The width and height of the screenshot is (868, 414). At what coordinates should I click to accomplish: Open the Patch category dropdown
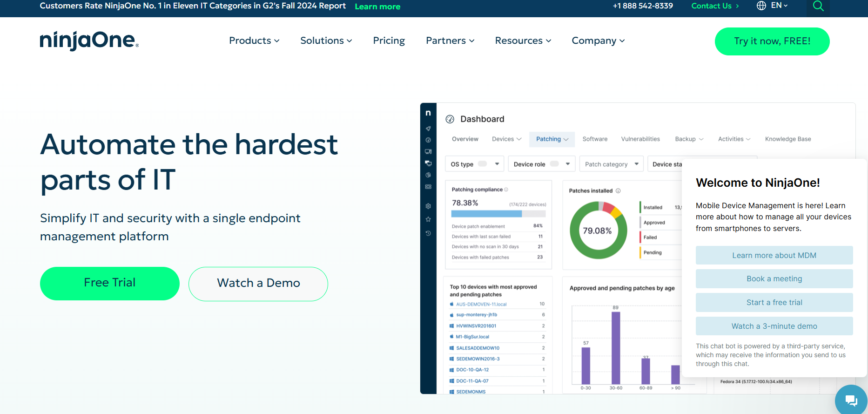coord(612,164)
